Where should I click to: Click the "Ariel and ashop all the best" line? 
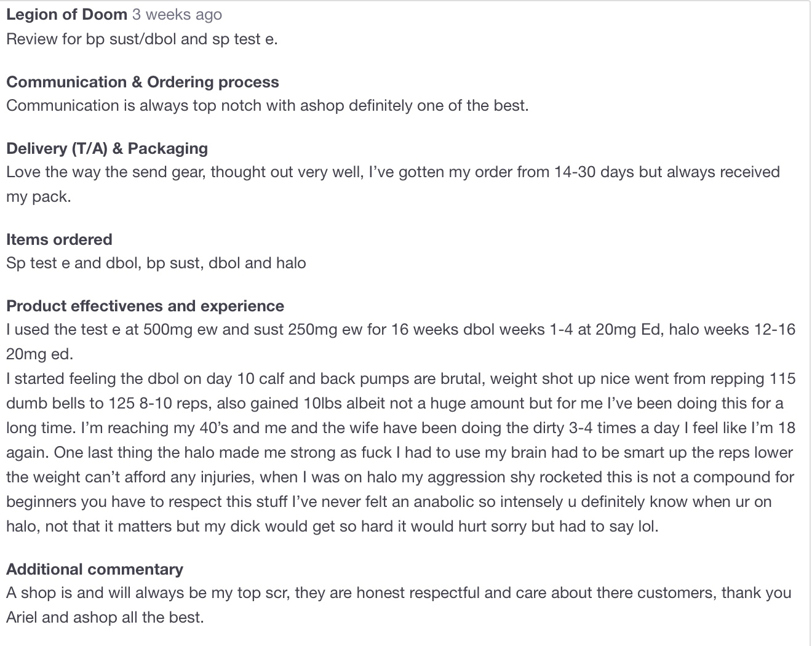tap(105, 617)
